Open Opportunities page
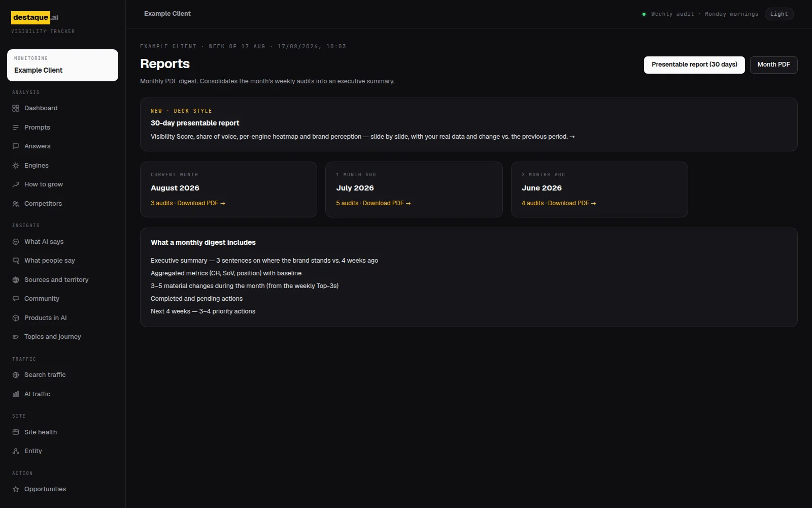The height and width of the screenshot is (508, 812). pyautogui.click(x=62, y=489)
